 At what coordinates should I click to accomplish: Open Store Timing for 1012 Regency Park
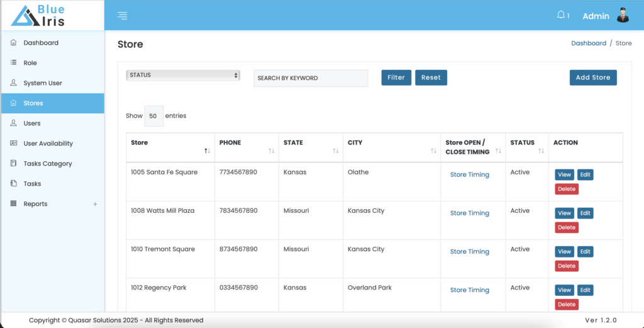pos(469,290)
